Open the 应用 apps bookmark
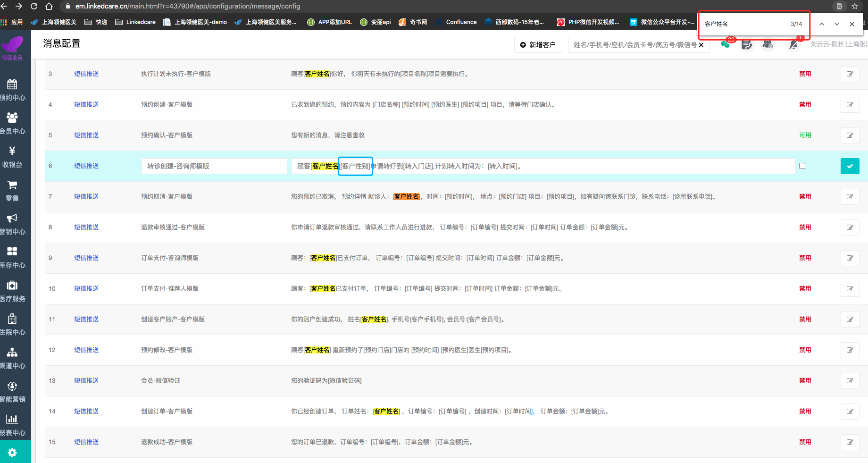Viewport: 868px width, 463px height. (12, 22)
